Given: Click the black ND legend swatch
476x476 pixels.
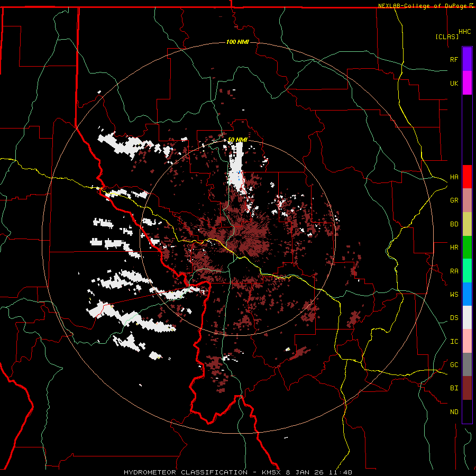Looking at the screenshot, I should click(x=467, y=411).
